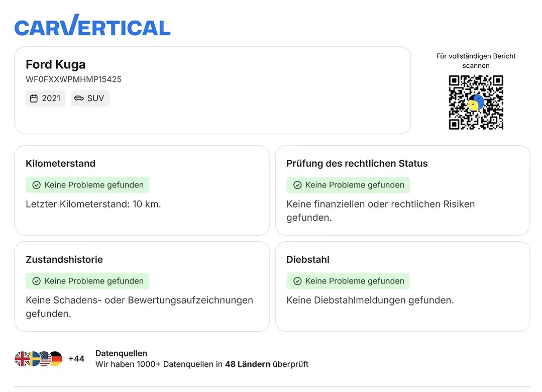Screen dimensions: 542x392
Task: Click the Ford Kuga title
Action: tap(56, 64)
